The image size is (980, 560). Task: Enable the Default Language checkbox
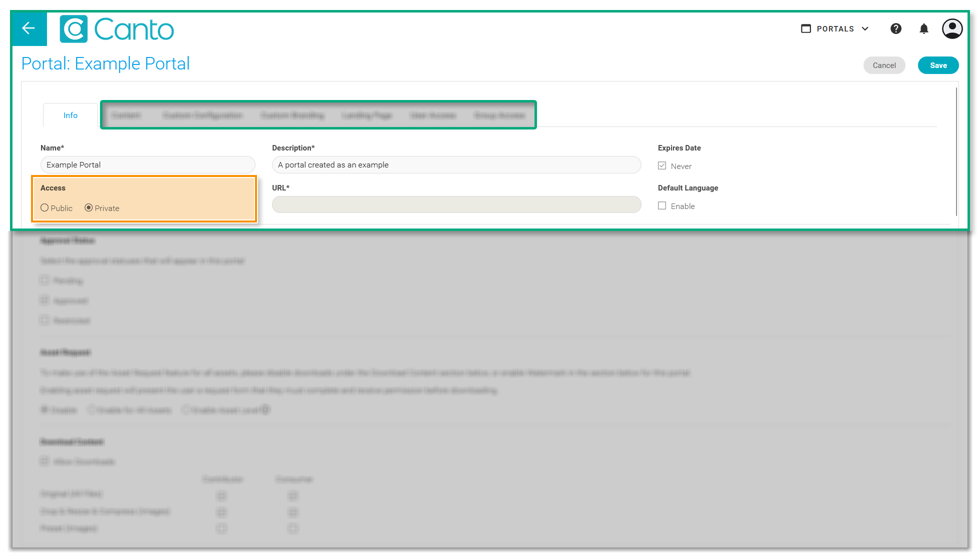click(x=662, y=206)
